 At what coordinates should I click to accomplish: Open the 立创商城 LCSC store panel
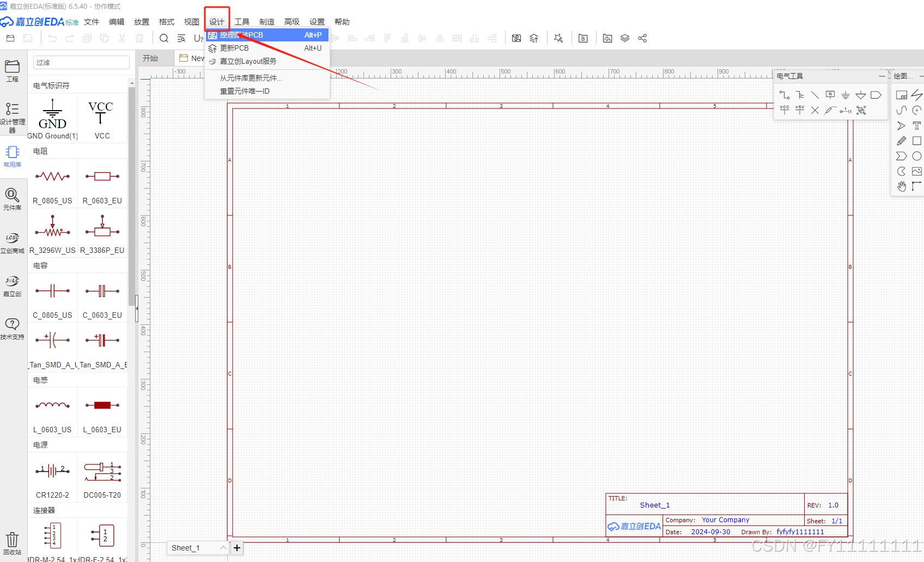(12, 243)
